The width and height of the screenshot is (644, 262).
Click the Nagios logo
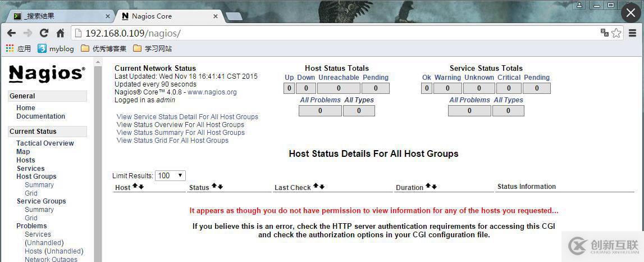pyautogui.click(x=47, y=74)
